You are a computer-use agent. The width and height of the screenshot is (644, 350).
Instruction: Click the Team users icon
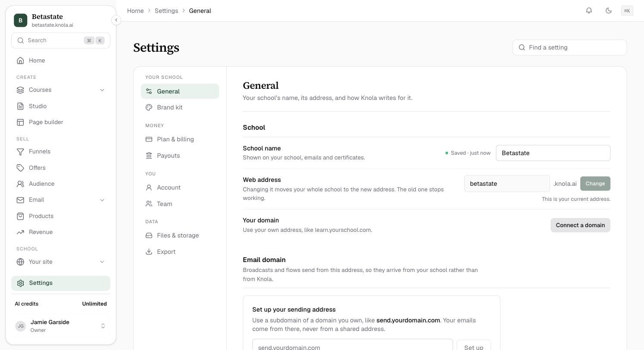(149, 204)
